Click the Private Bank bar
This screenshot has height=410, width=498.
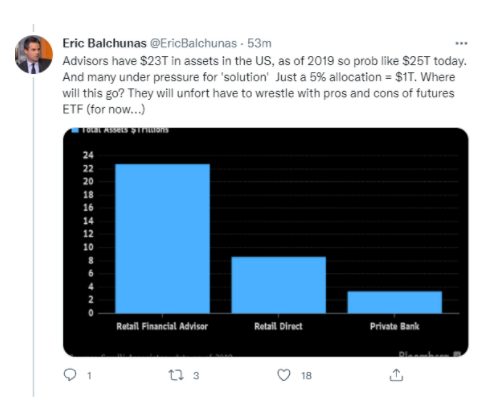(395, 302)
